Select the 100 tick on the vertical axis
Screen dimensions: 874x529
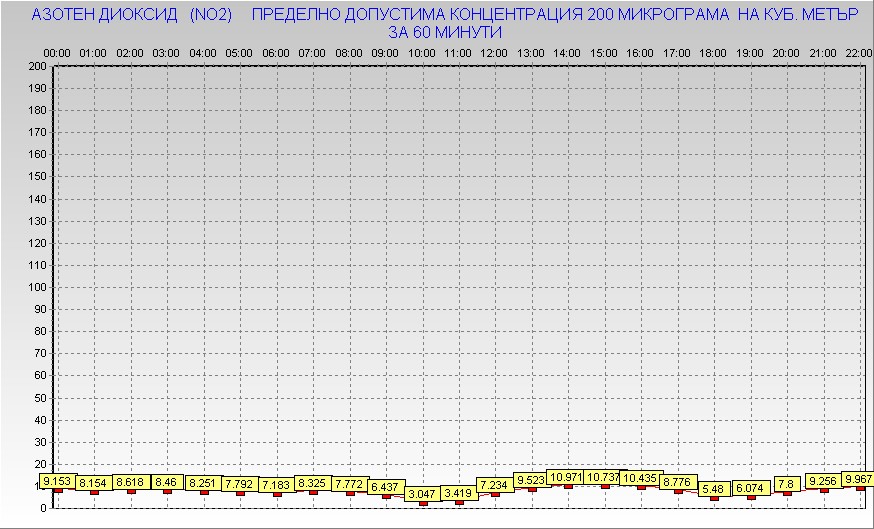[x=38, y=287]
